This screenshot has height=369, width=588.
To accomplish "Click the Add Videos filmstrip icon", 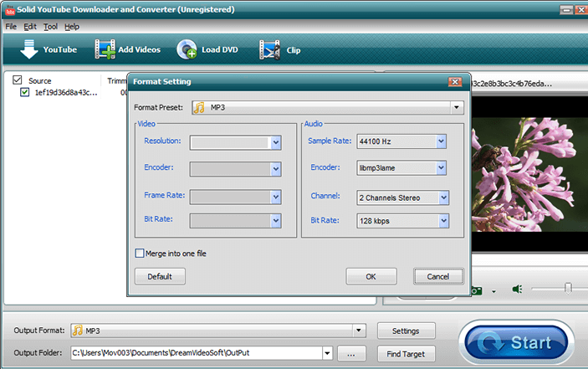I will pos(105,49).
